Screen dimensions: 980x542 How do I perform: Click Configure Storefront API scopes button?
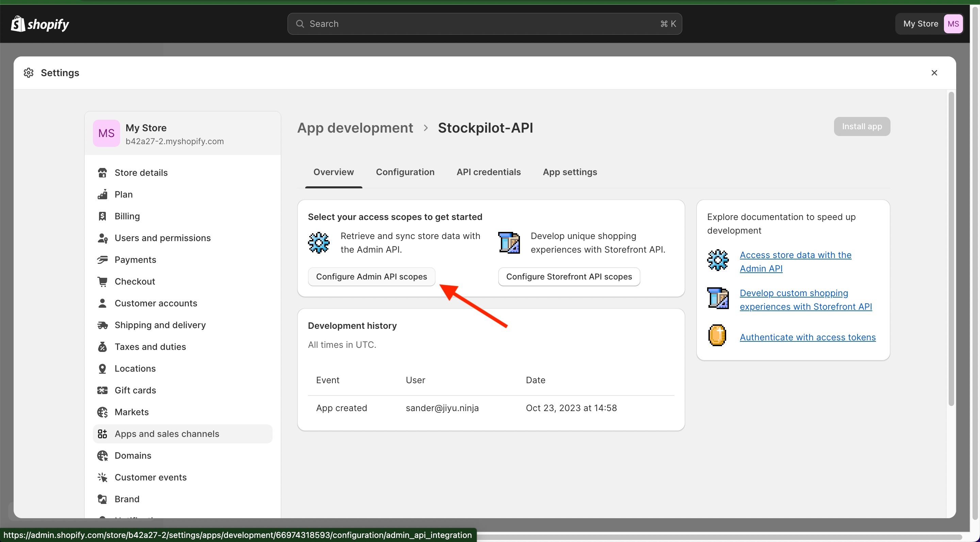[569, 277]
